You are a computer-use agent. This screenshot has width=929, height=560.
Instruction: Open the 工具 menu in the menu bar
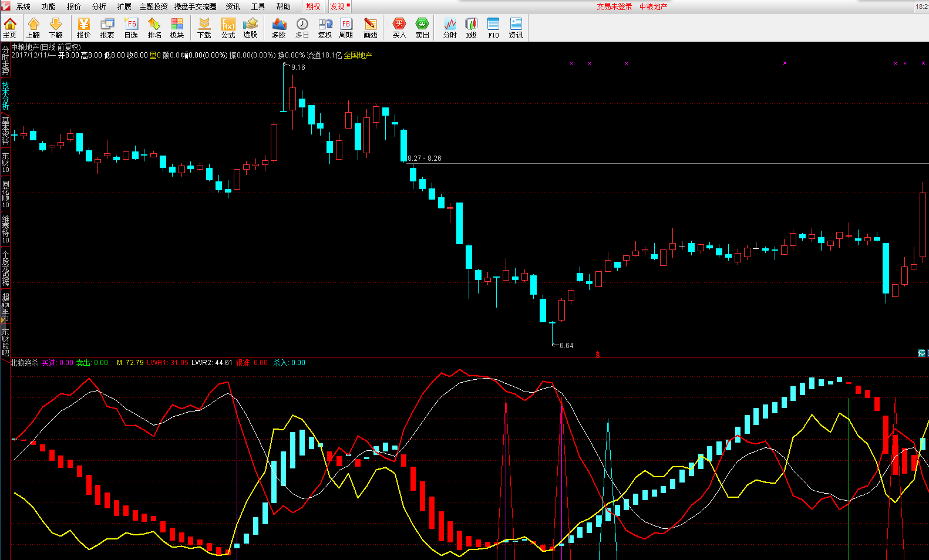click(x=258, y=6)
